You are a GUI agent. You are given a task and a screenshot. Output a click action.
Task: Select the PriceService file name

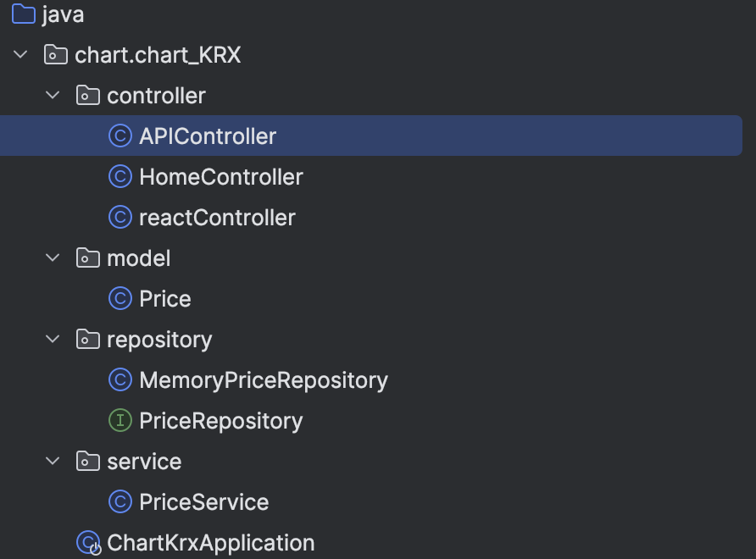(203, 502)
